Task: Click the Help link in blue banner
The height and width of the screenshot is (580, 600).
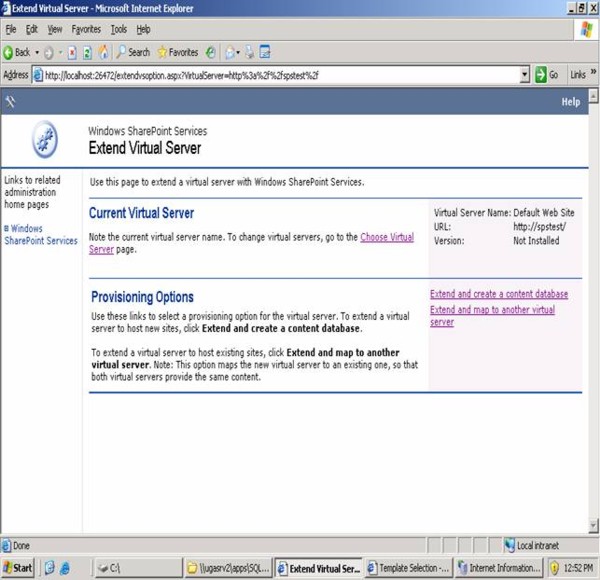Action: coord(571,102)
